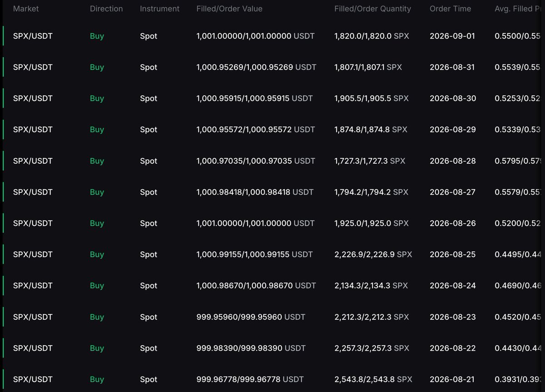Image resolution: width=545 pixels, height=392 pixels.
Task: Click the 1,000.95915/1,000.95915 USDT value
Action: pyautogui.click(x=254, y=98)
